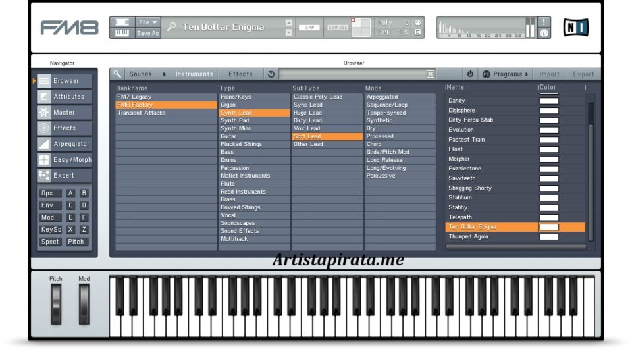Open the Attributes navigator page
Viewport: 632px width, 364px height.
point(65,97)
